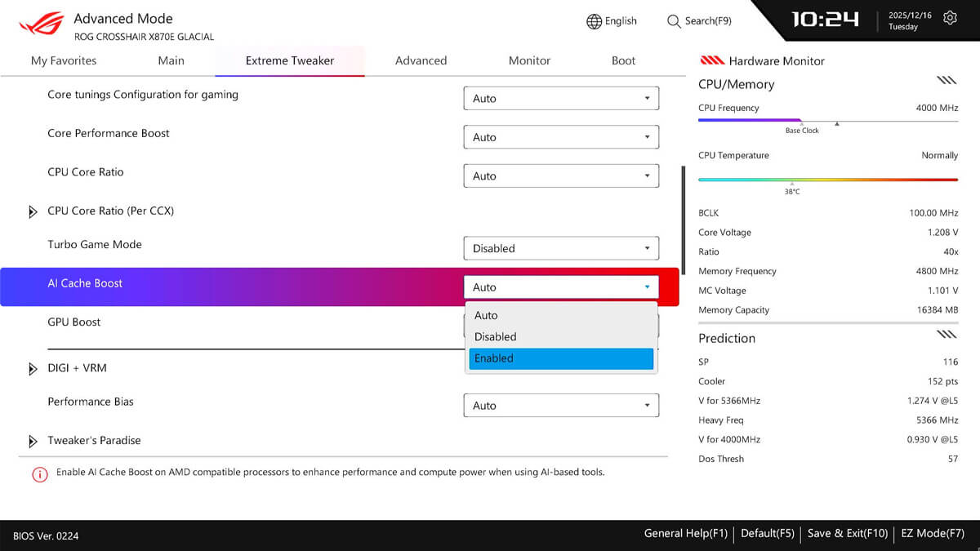This screenshot has height=551, width=980.
Task: Go to the Boot tab
Action: click(623, 60)
